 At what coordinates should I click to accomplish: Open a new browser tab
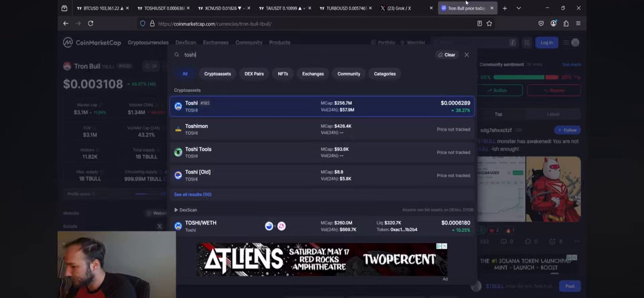coord(504,8)
